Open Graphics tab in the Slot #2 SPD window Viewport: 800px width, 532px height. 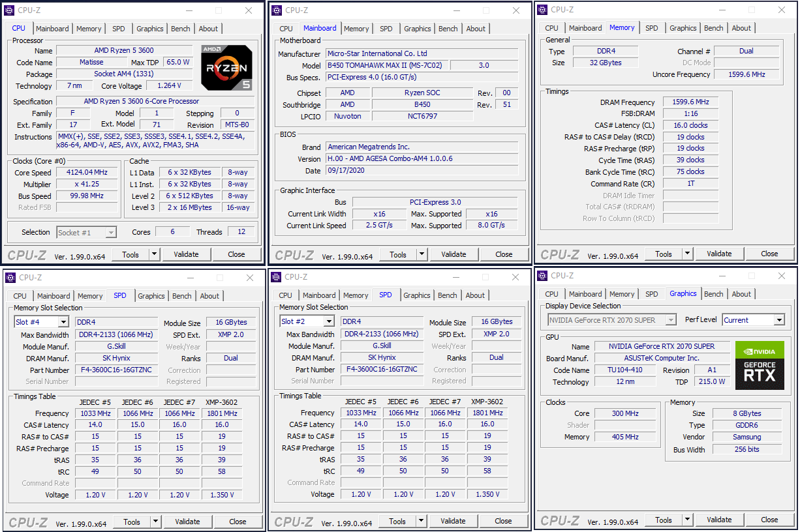pos(417,295)
